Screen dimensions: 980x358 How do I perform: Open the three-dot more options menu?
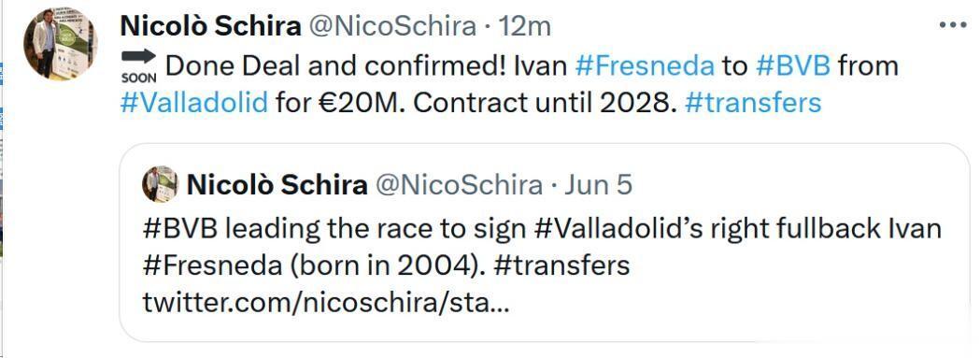[x=953, y=25]
